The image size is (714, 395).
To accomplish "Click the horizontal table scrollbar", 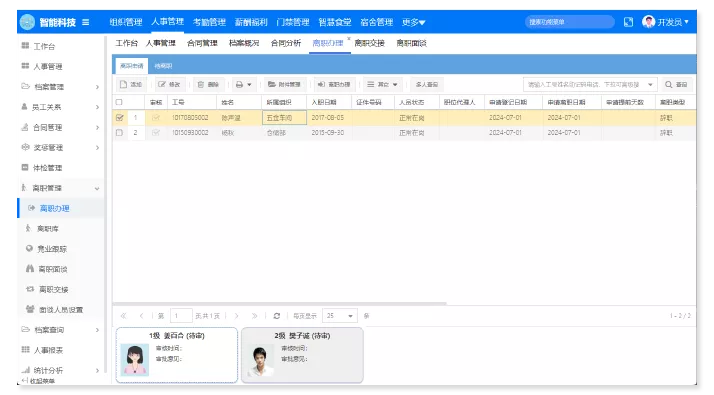I will (279, 303).
